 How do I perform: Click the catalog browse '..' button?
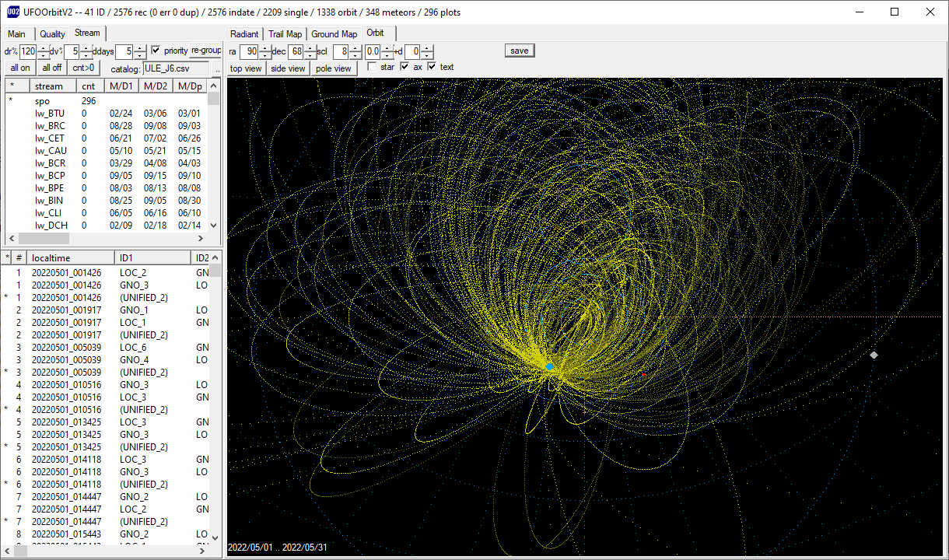[217, 68]
